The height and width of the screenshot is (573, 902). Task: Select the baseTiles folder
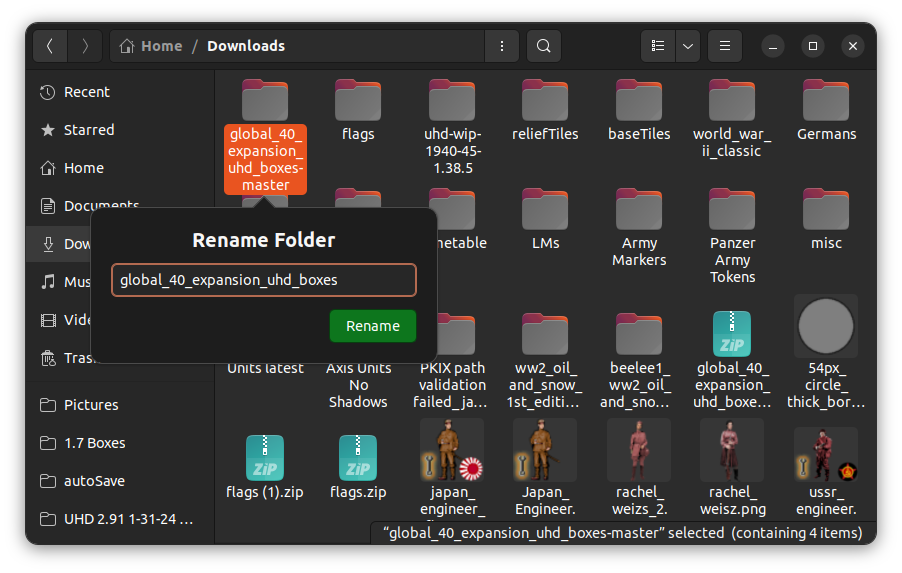(639, 111)
